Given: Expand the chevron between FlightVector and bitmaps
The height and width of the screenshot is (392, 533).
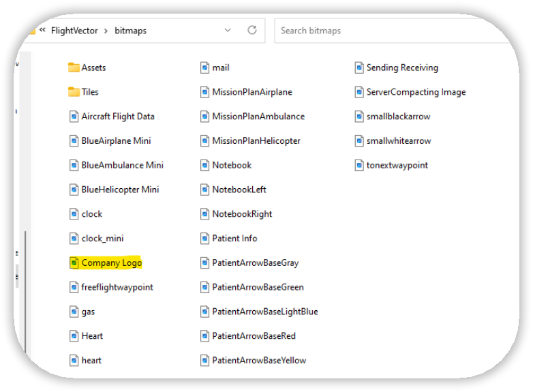Looking at the screenshot, I should click(x=104, y=31).
